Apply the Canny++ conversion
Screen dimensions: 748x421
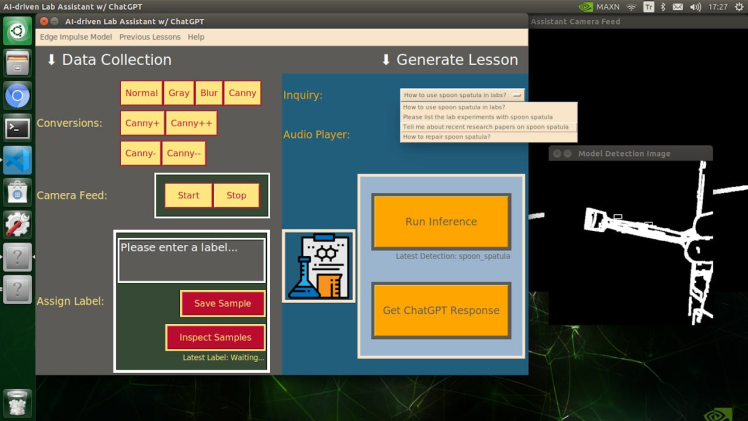click(x=190, y=123)
